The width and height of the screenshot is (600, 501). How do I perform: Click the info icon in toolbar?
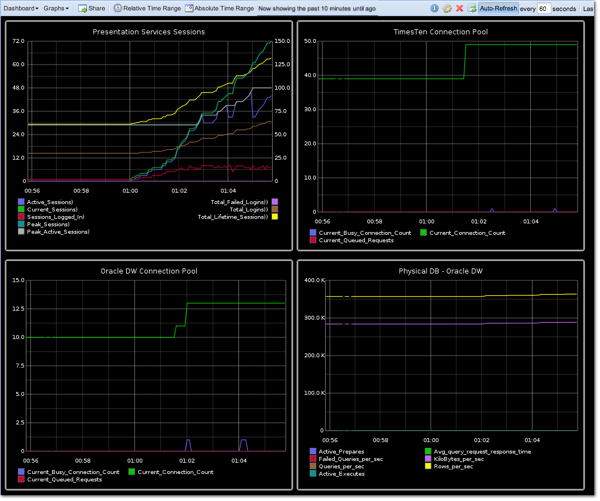click(x=433, y=8)
